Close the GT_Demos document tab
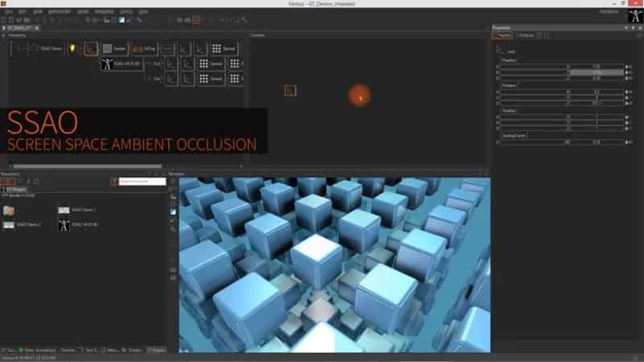Screen dimensions: 644x362 [39, 28]
